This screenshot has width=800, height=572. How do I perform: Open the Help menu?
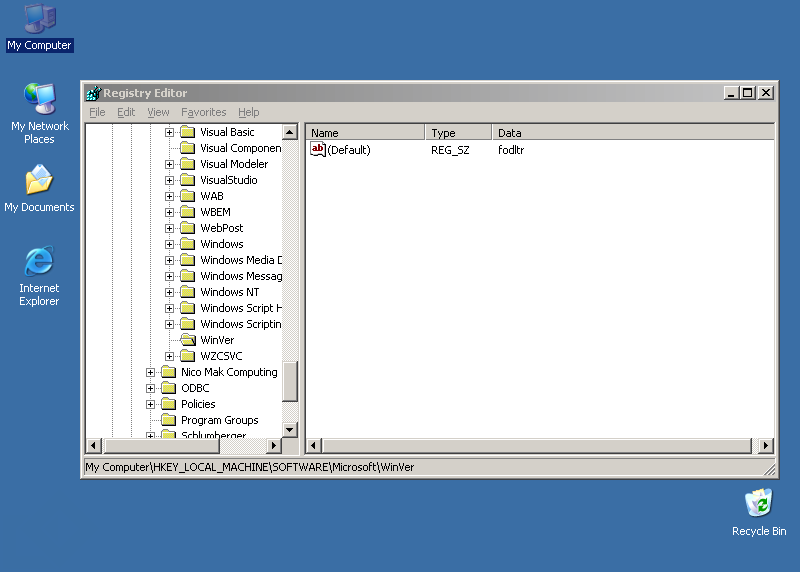tap(248, 112)
